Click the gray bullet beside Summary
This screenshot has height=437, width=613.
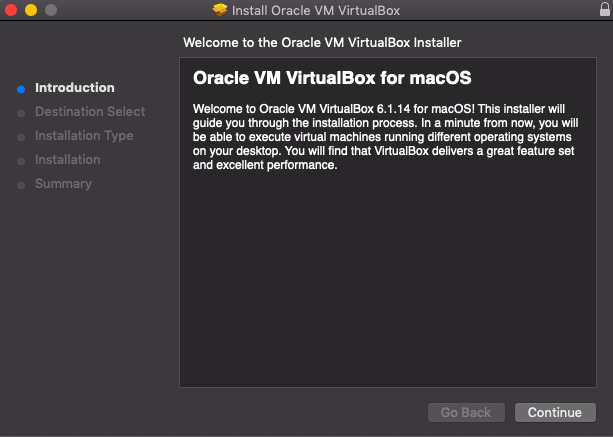pos(21,185)
